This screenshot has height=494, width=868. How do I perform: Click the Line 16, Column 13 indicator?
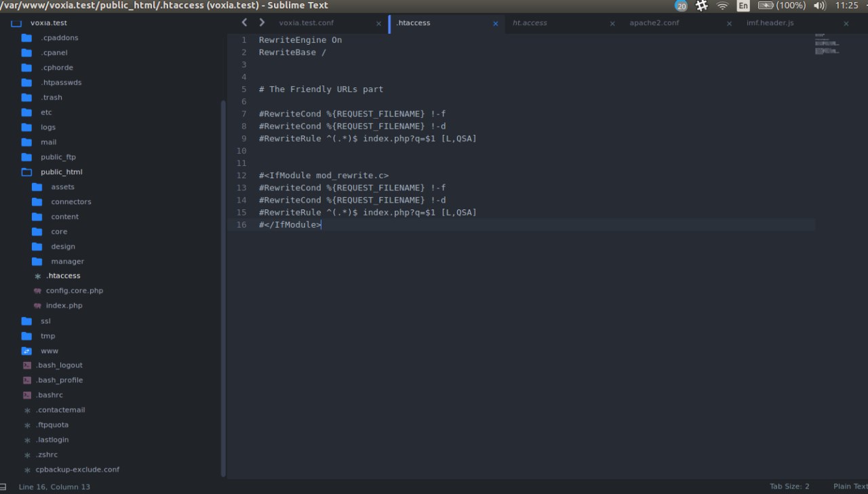pos(54,487)
